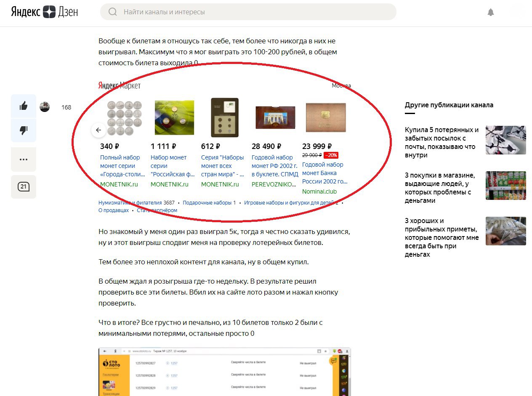The width and height of the screenshot is (532, 396).
Task: Click the Москва region label
Action: [341, 86]
